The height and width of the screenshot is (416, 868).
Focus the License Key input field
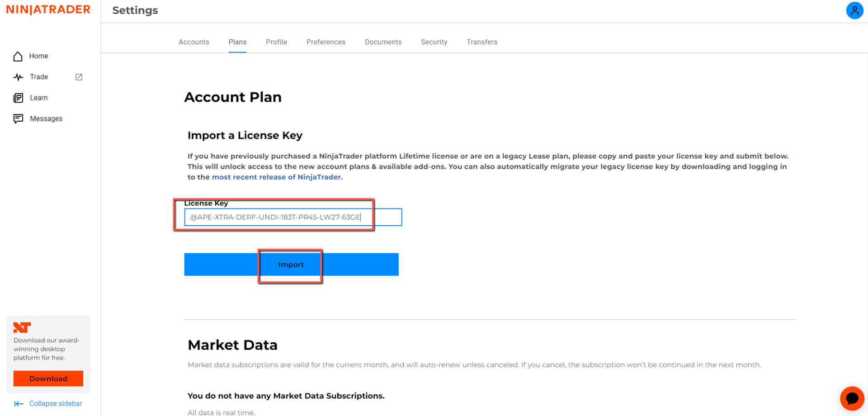coord(293,217)
